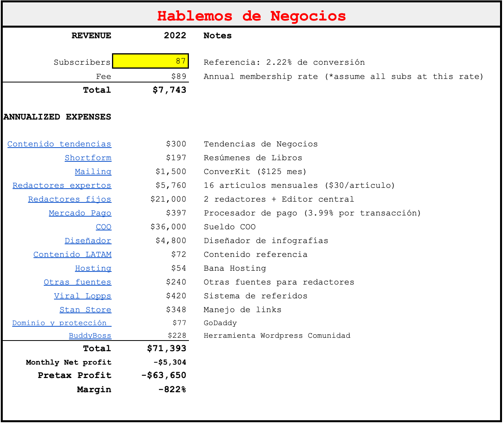This screenshot has height=423, width=504.
Task: Click the Sistema de referidos note
Action: [256, 296]
